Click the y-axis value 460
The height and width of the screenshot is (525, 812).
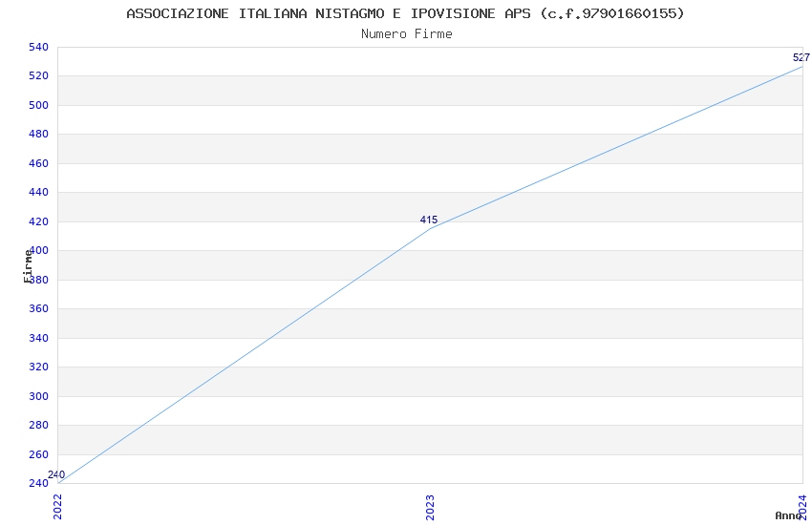pos(39,163)
